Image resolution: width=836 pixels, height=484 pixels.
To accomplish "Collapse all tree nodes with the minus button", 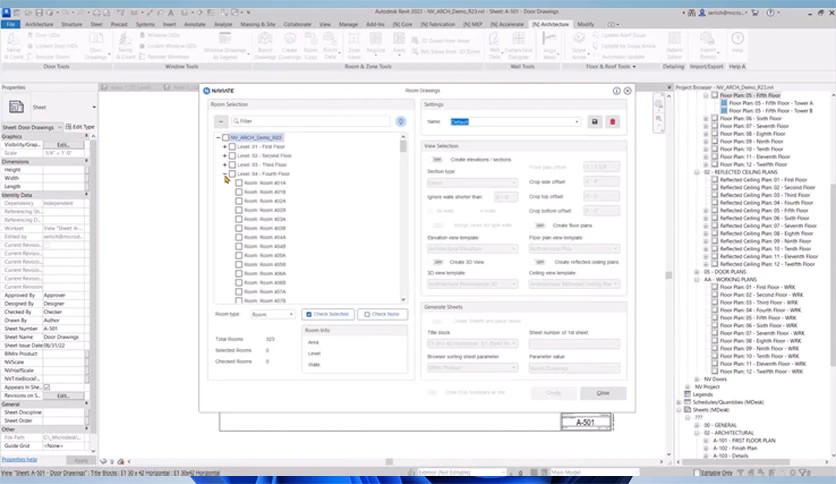I will pos(221,121).
